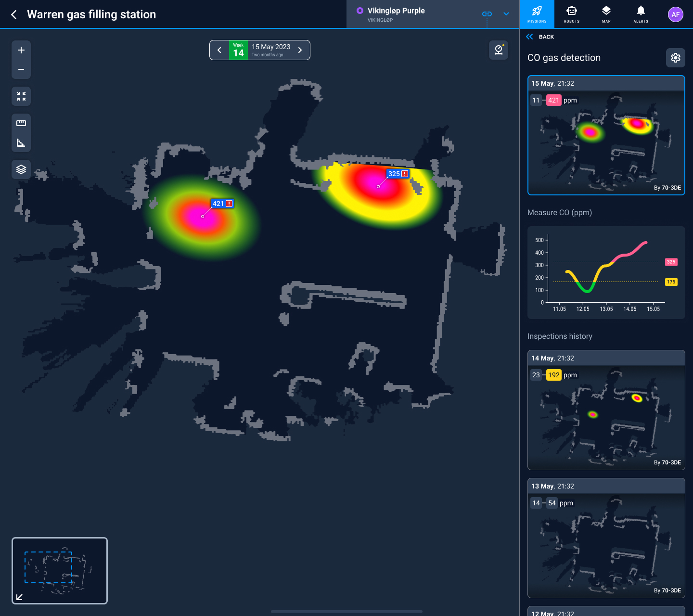Click the Back link in side panel
Viewport: 693px width, 616px height.
click(540, 37)
